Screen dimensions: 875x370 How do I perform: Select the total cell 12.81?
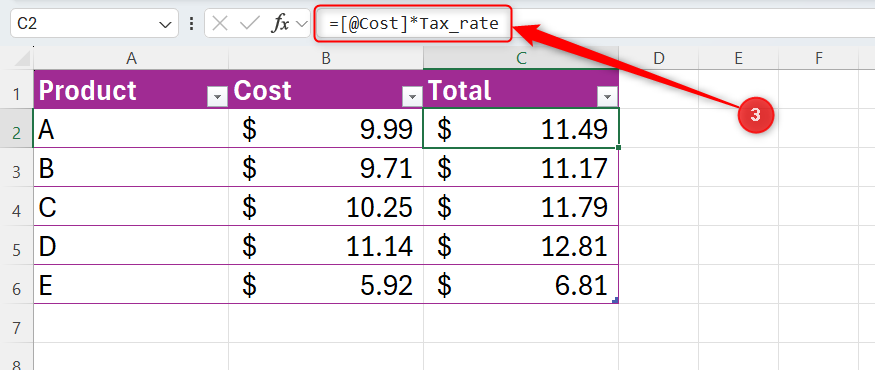[521, 246]
